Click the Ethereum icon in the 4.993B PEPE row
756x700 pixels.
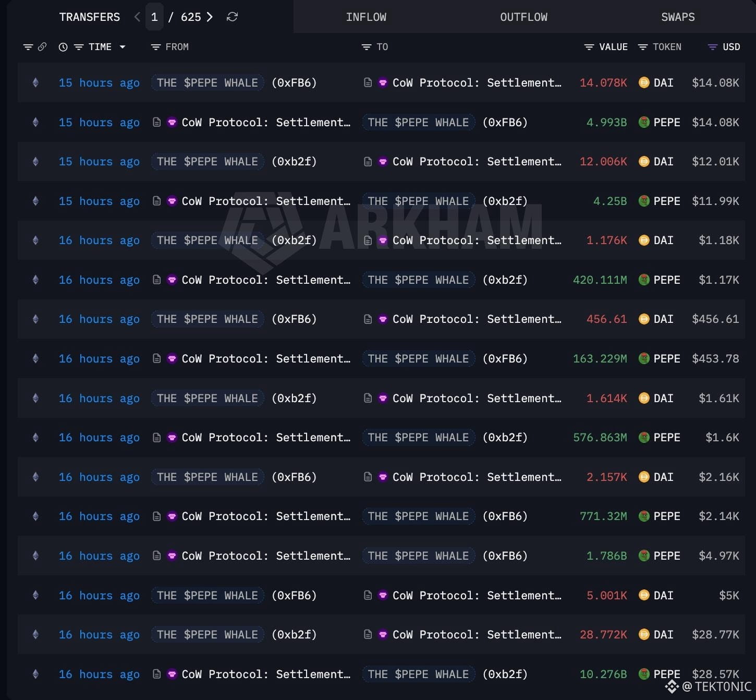pyautogui.click(x=35, y=122)
